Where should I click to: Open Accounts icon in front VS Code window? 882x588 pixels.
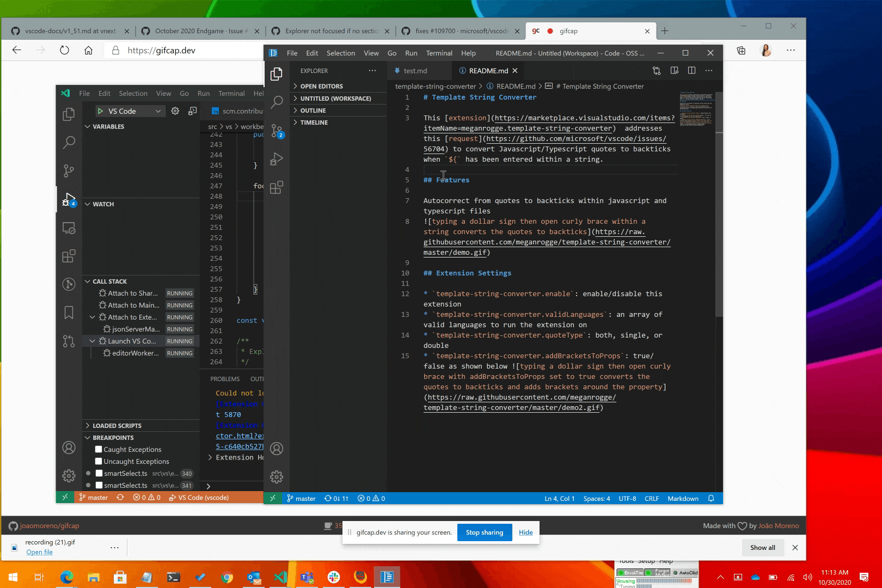[x=277, y=449]
